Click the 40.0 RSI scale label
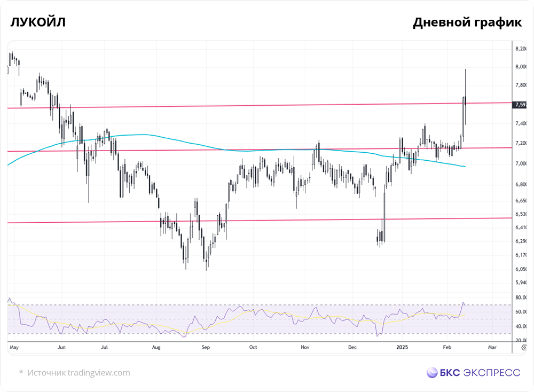The height and width of the screenshot is (392, 534). 521,326
